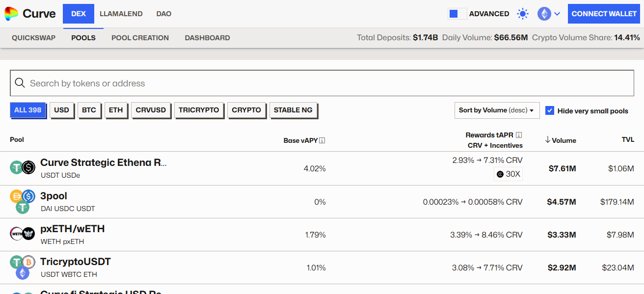
Task: Filter pools by ETH
Action: [x=116, y=110]
